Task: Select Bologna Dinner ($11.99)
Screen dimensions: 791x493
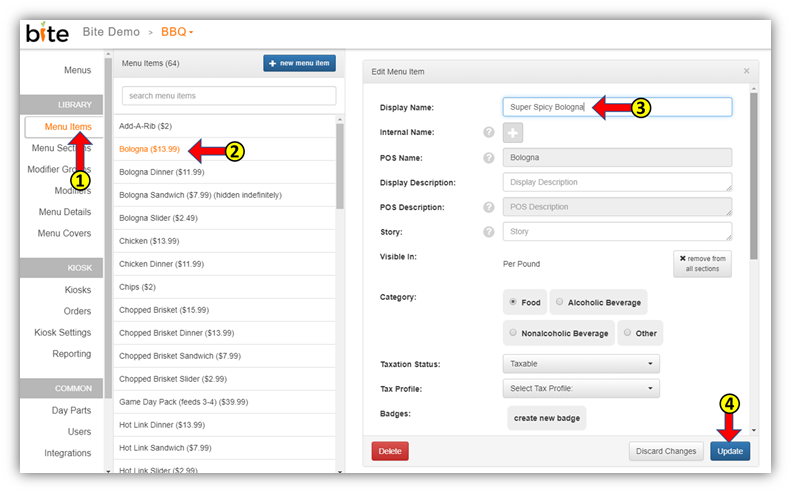Action: pyautogui.click(x=224, y=172)
